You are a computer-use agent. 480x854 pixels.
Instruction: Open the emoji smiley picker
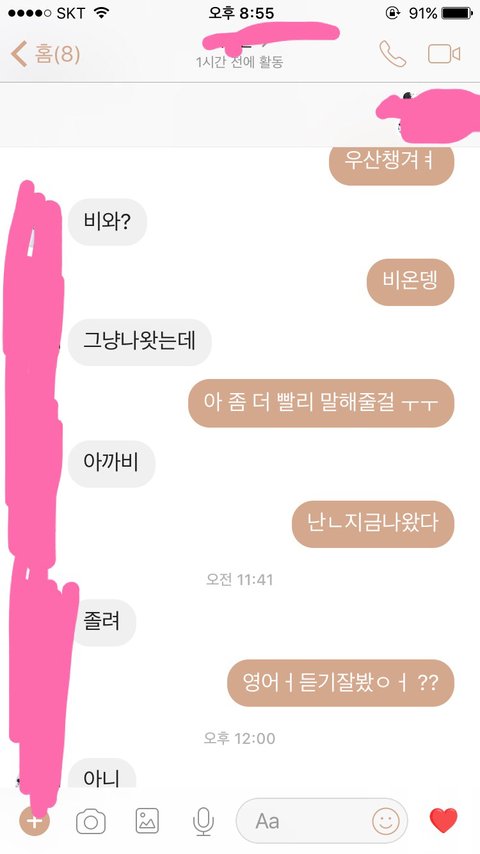386,821
